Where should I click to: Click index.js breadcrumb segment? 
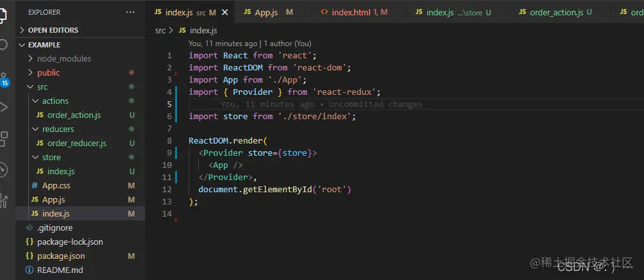[198, 30]
